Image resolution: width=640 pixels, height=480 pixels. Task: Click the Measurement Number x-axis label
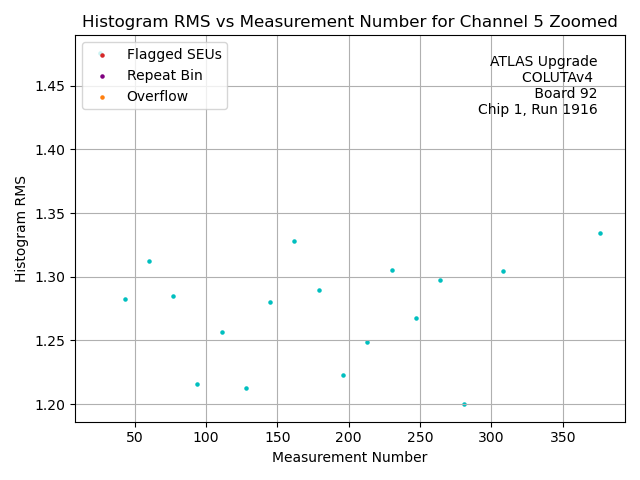point(349,457)
